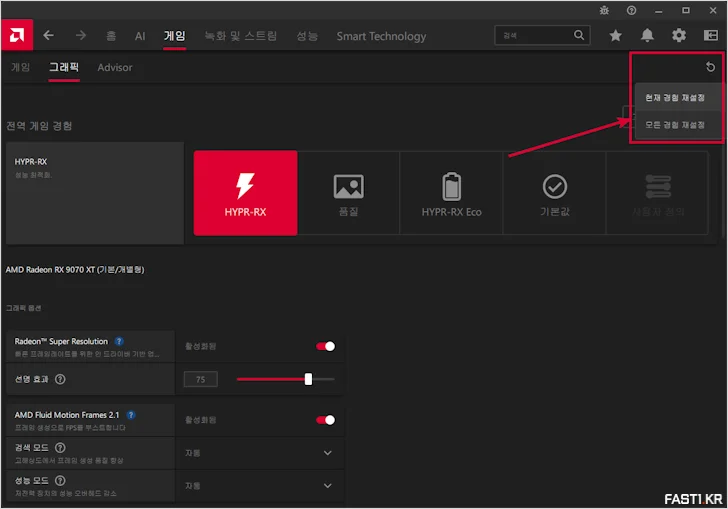Open favorites star icon
The width and height of the screenshot is (728, 509).
616,35
